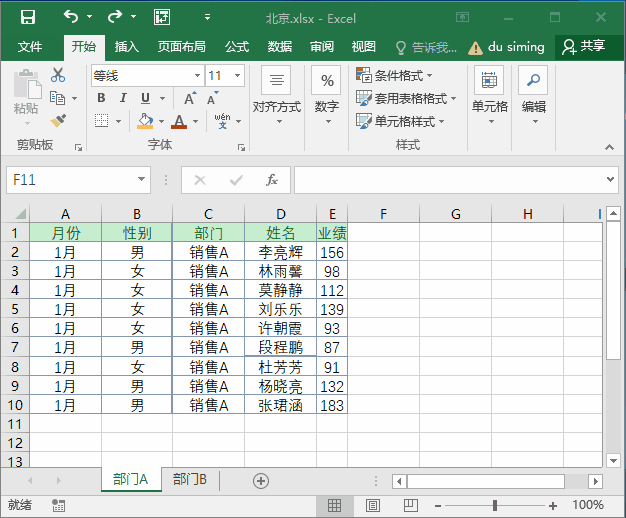The width and height of the screenshot is (626, 518).
Task: Open the borders dropdown arrow
Action: (118, 121)
